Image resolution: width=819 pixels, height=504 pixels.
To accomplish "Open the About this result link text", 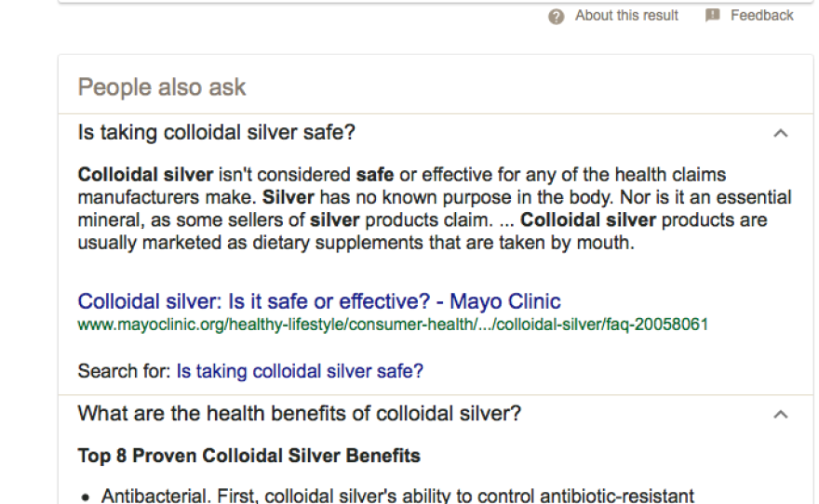I will click(626, 16).
